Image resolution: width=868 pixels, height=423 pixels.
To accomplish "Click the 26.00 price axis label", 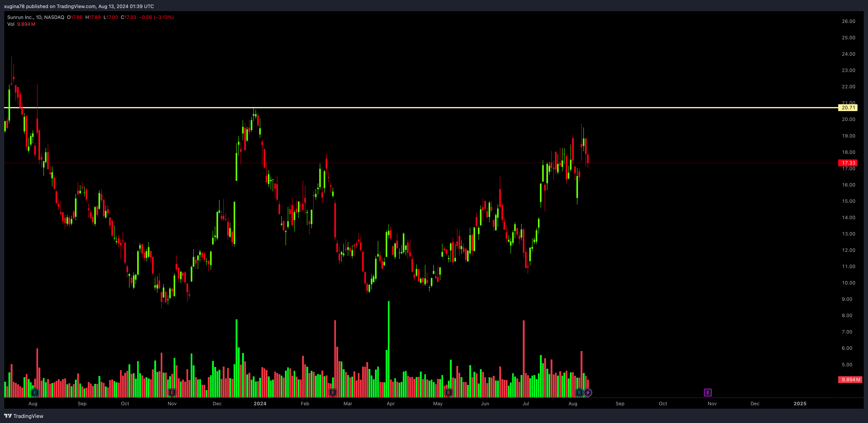I will click(x=848, y=21).
